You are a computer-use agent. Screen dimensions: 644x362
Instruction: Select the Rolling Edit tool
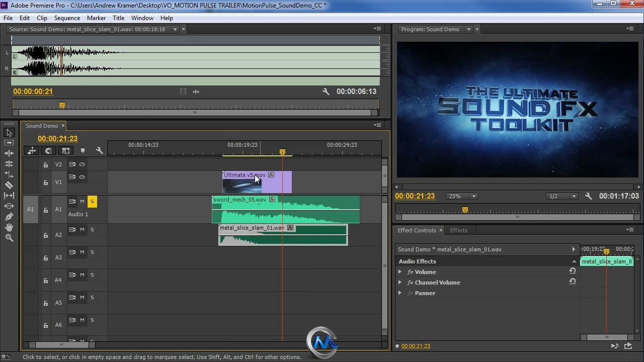pyautogui.click(x=9, y=164)
